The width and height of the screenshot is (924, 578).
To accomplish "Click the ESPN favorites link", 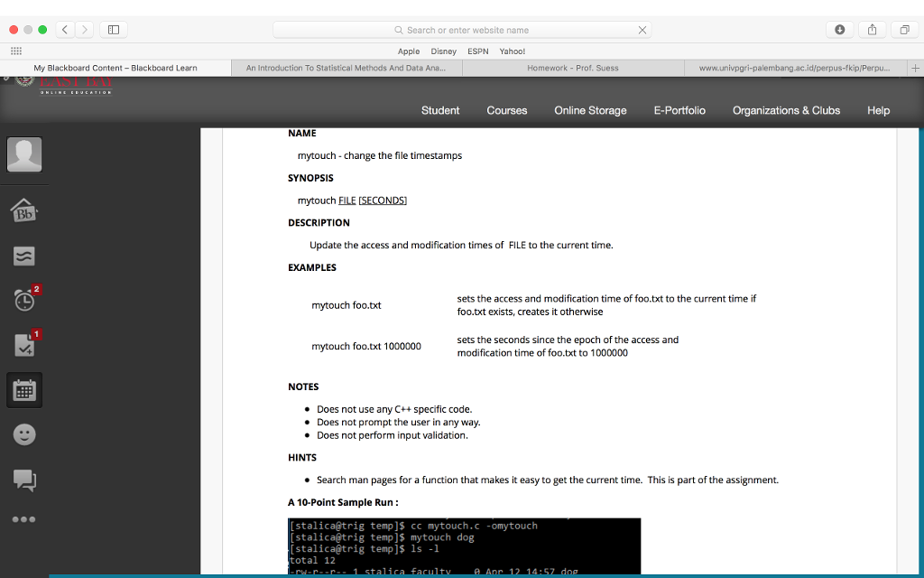I will tap(477, 51).
